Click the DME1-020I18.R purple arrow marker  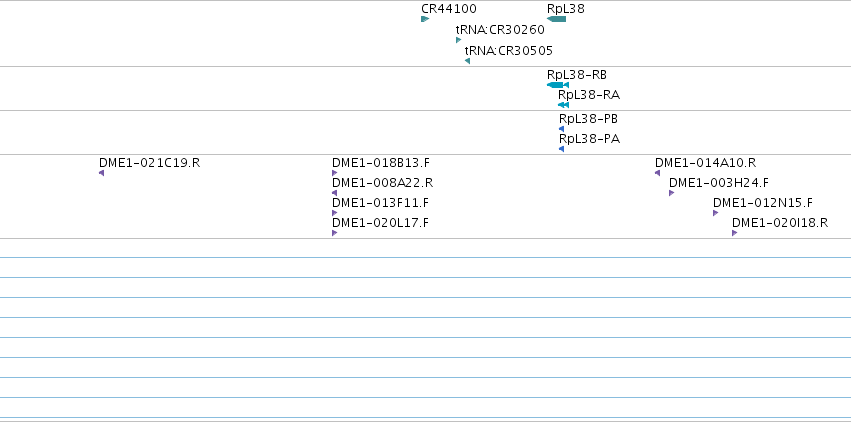[734, 233]
